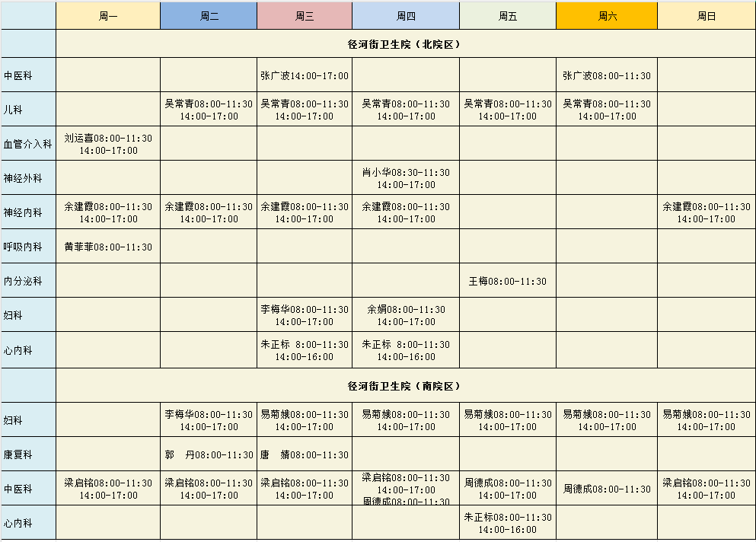
Task: Click the 周日 column header
Action: pos(707,16)
